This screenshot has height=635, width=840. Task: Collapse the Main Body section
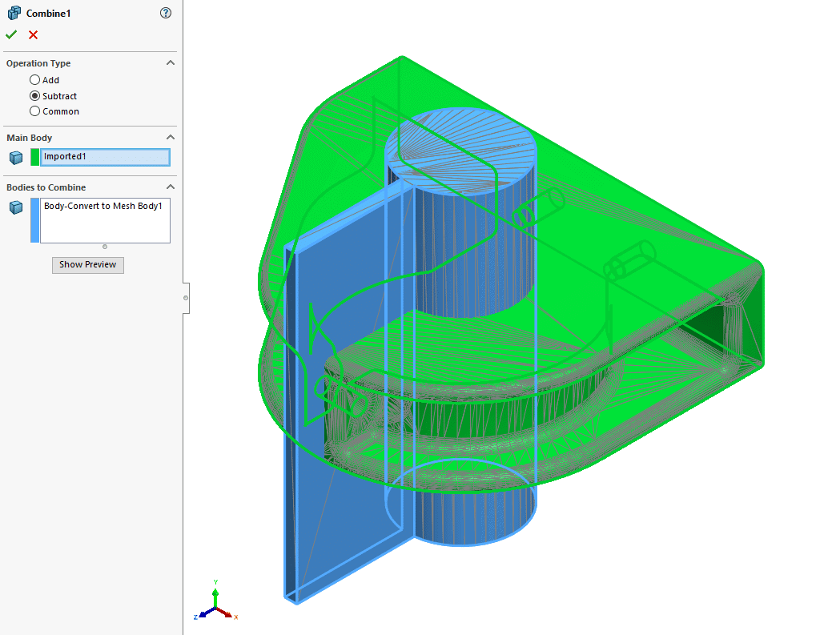coord(171,137)
